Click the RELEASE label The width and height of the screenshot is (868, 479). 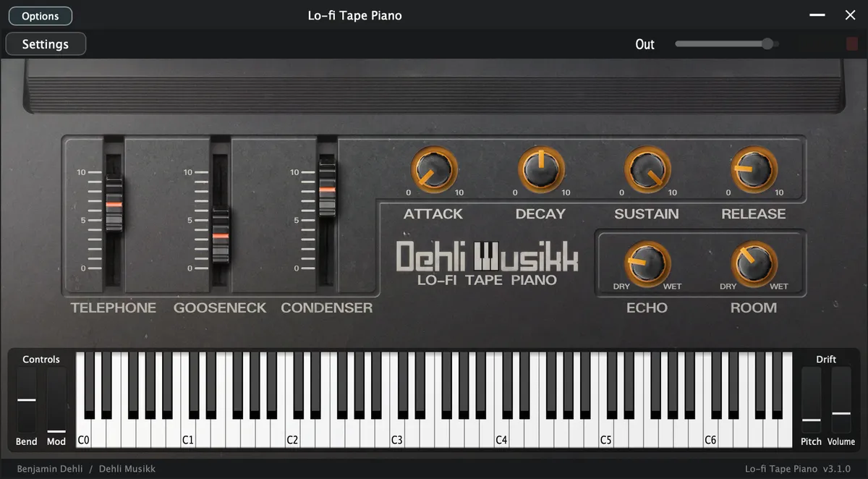click(754, 213)
